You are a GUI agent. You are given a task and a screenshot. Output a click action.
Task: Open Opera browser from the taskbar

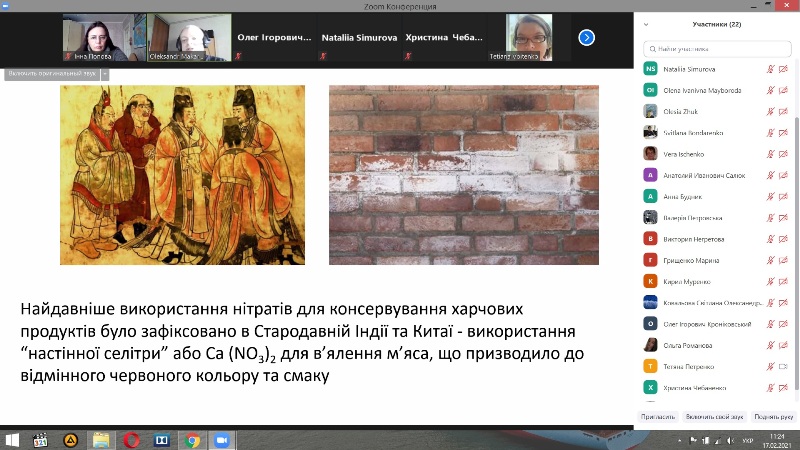click(131, 440)
